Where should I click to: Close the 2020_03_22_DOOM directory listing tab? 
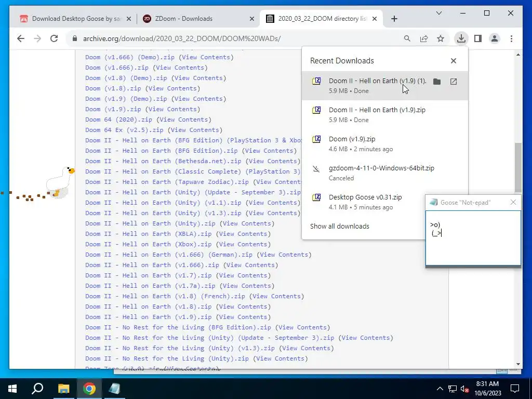point(375,19)
